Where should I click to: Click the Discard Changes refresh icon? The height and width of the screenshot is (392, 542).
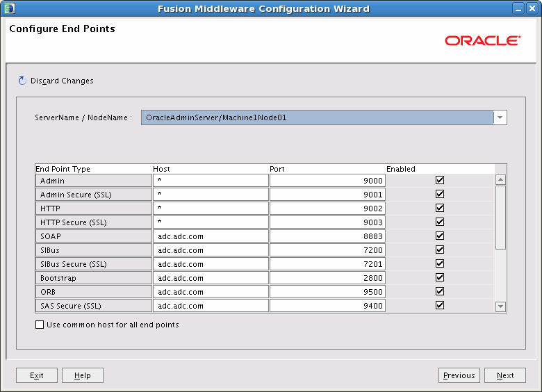[x=22, y=81]
